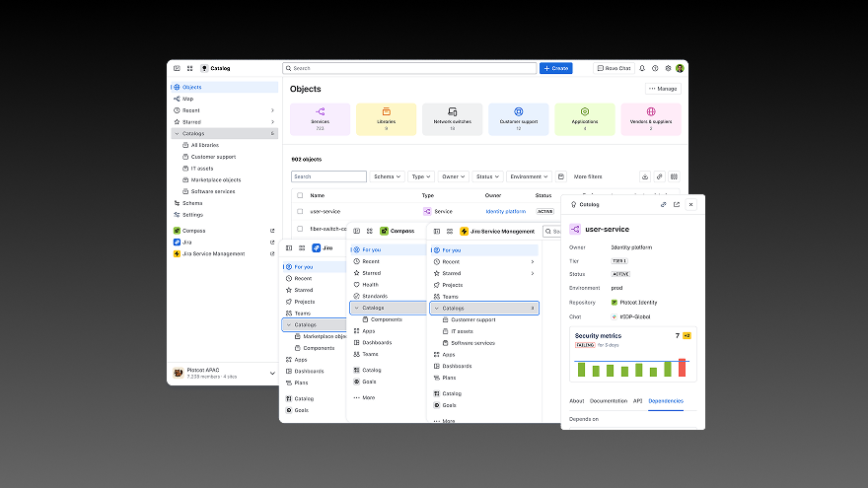The height and width of the screenshot is (488, 868).
Task: Open the notifications bell icon
Action: (642, 68)
